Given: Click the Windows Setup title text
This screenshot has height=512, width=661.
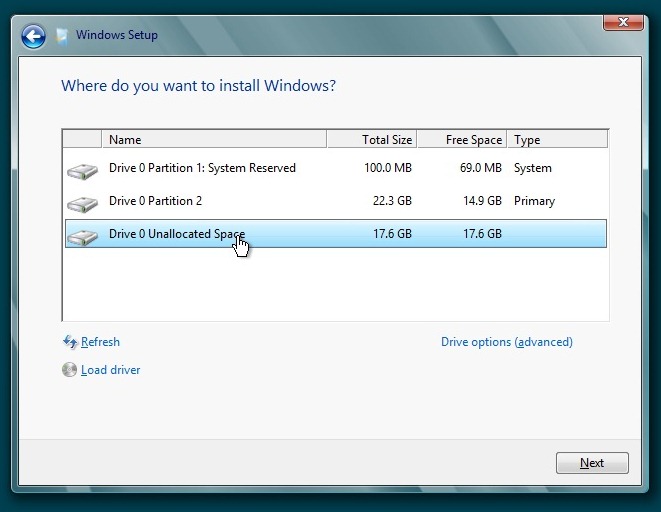Looking at the screenshot, I should pos(117,35).
